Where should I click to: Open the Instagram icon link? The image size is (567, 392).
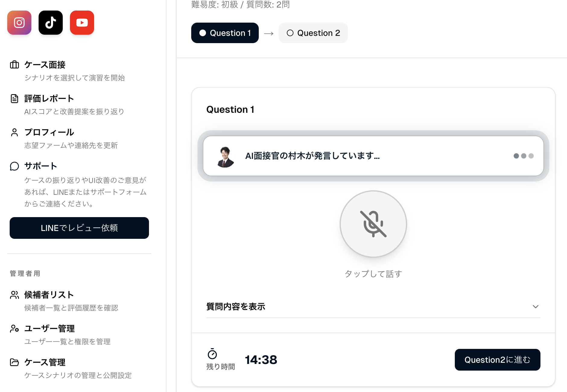[x=19, y=23]
